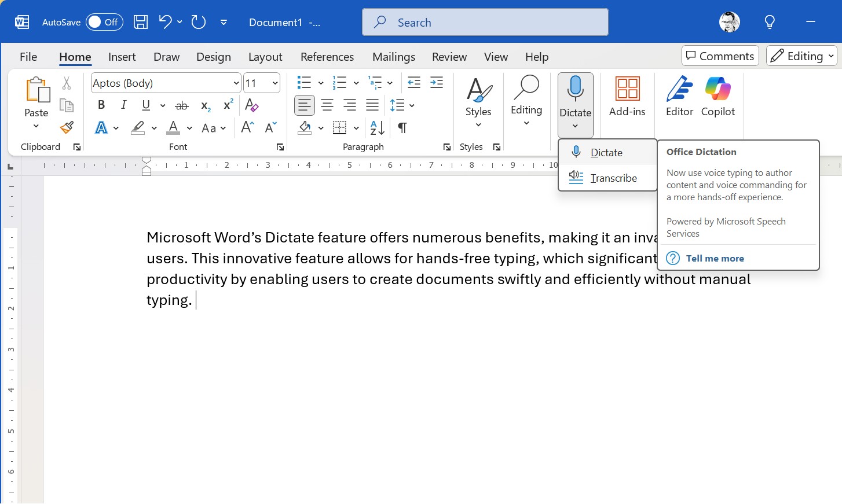Toggle left alignment

tap(305, 105)
